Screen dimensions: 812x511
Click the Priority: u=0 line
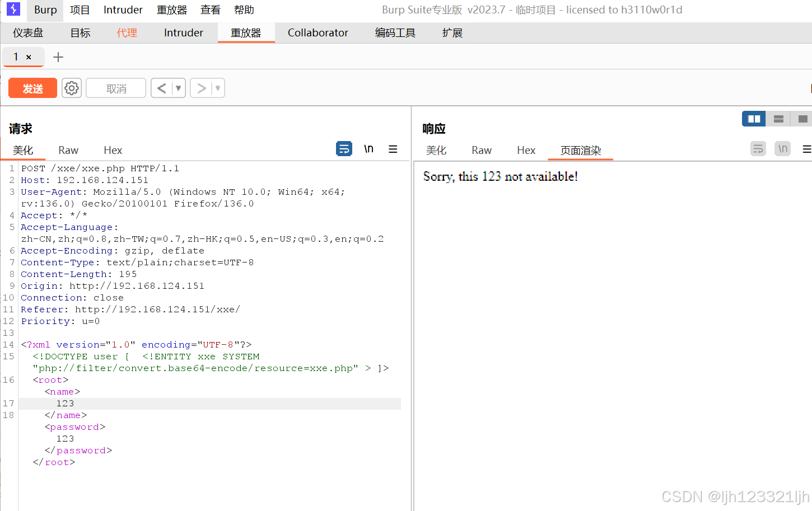[60, 321]
